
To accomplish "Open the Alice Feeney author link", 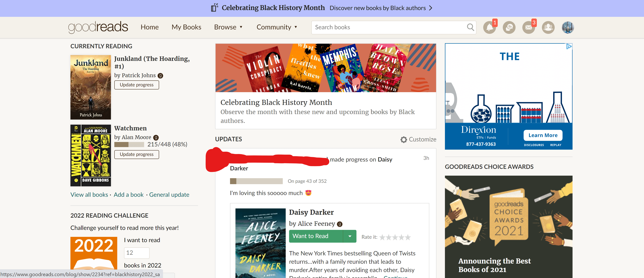I will [x=316, y=224].
